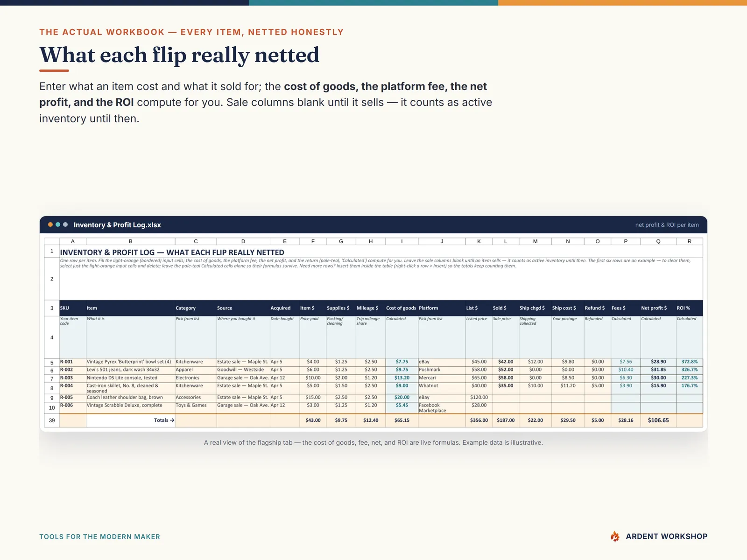The height and width of the screenshot is (560, 747).
Task: Click the 176.7% ROI cell
Action: [690, 388]
